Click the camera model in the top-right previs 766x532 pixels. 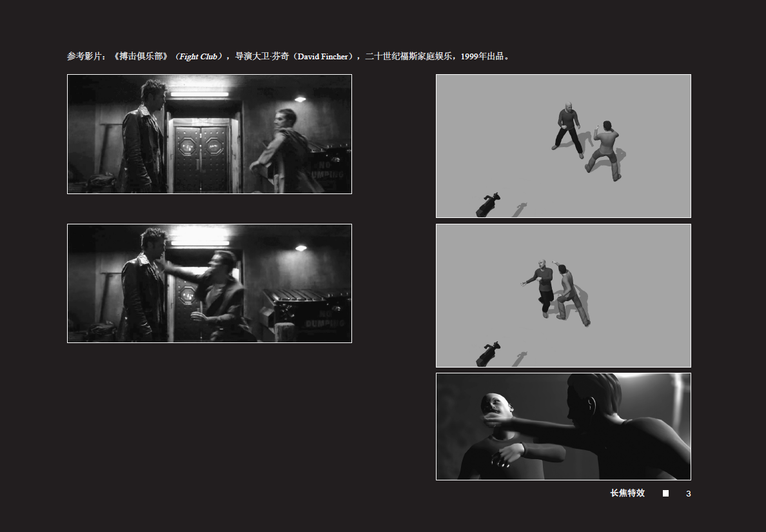[488, 204]
